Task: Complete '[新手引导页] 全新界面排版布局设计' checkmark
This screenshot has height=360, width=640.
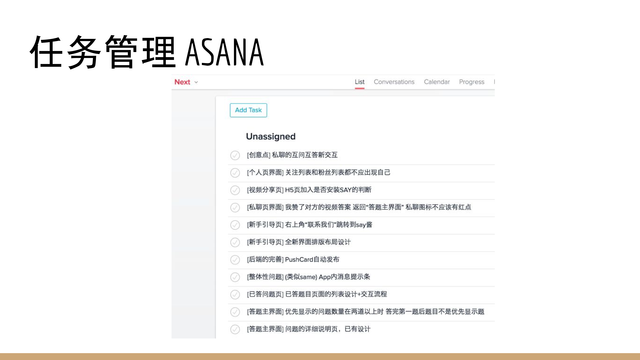Action: [235, 242]
